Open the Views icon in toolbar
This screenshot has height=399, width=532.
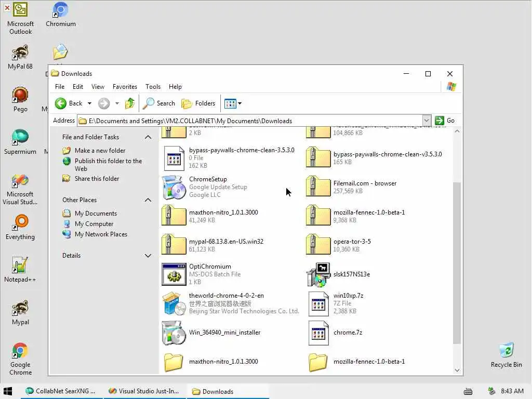coord(230,103)
